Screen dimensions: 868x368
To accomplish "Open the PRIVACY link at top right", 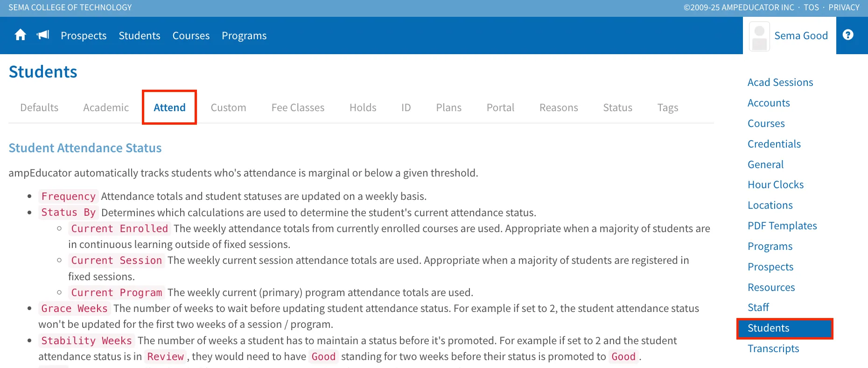I will tap(844, 7).
